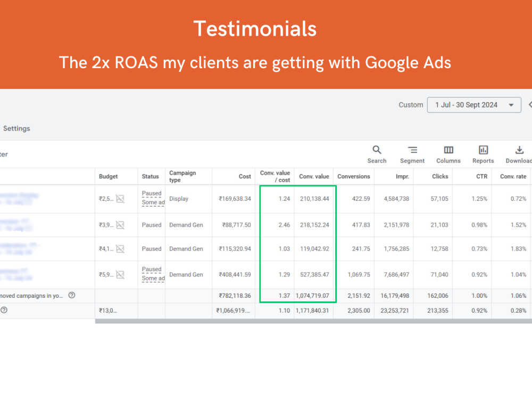Open the Segment options
The width and height of the screenshot is (532, 400).
click(x=412, y=154)
